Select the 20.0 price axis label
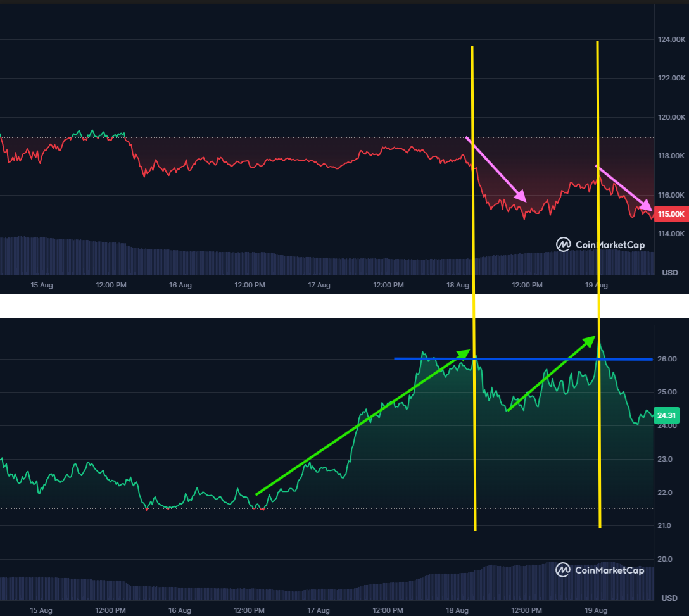689x616 pixels. (665, 559)
